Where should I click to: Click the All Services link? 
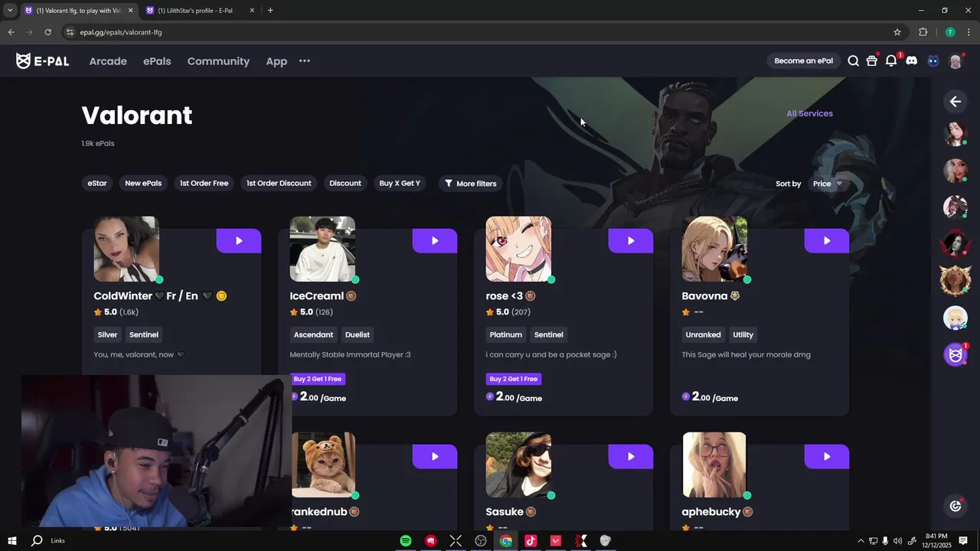[x=809, y=113]
